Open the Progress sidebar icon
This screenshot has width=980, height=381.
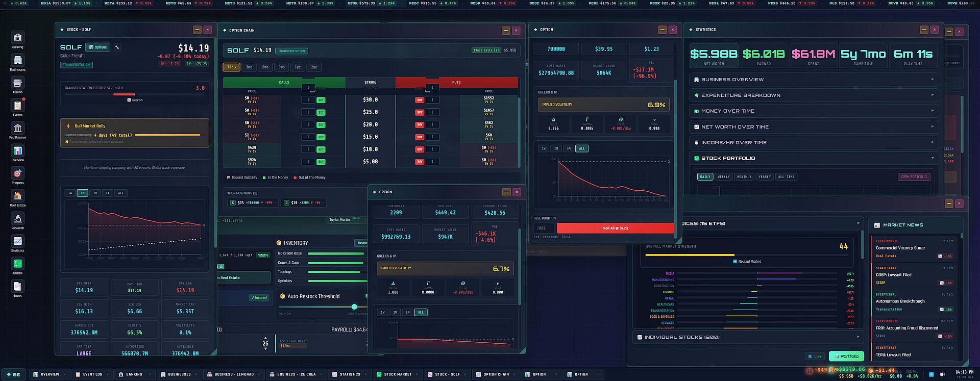point(18,174)
